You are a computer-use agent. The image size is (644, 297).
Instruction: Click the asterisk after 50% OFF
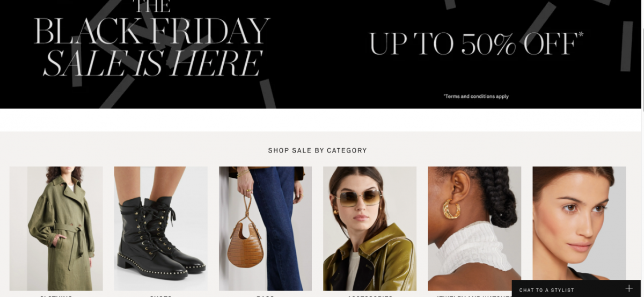(580, 35)
